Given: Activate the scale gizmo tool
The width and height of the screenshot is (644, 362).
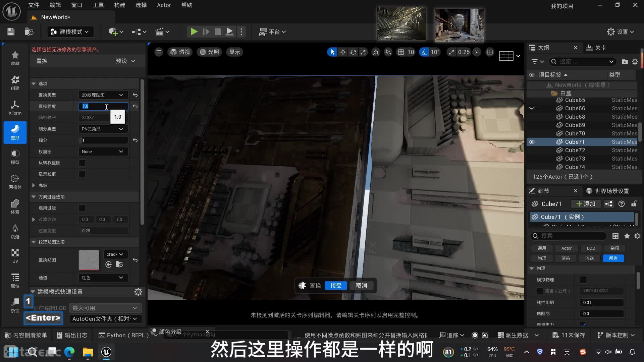Looking at the screenshot, I should click(x=363, y=52).
